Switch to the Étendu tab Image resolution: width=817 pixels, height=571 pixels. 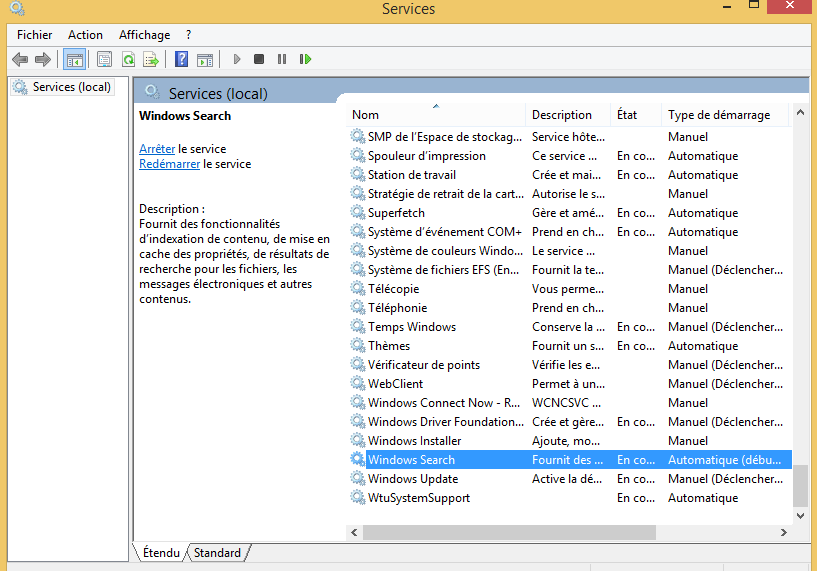point(161,553)
